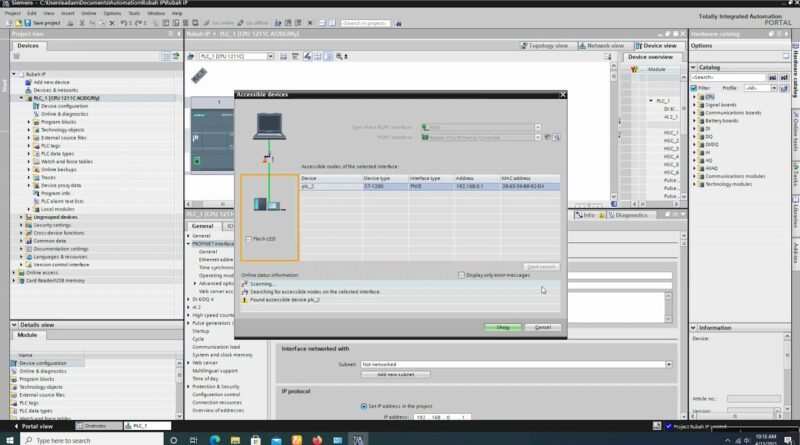Viewport: 800px width, 445px height.
Task: Click the Cut scissors icon in toolbar
Action: pyautogui.click(x=82, y=23)
